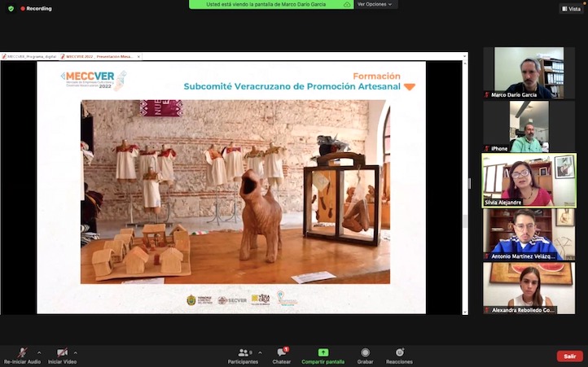Change layout with the Vista button
The image size is (588, 367).
pos(571,8)
